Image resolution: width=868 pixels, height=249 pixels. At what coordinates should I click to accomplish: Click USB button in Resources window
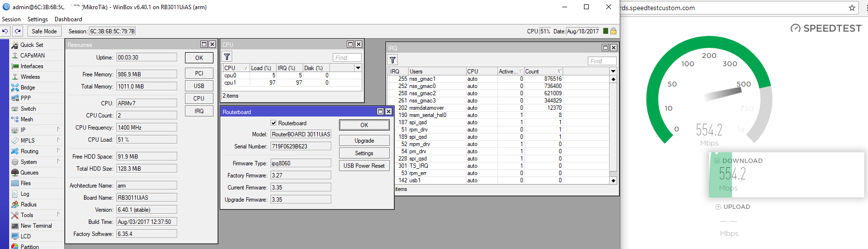pos(199,86)
